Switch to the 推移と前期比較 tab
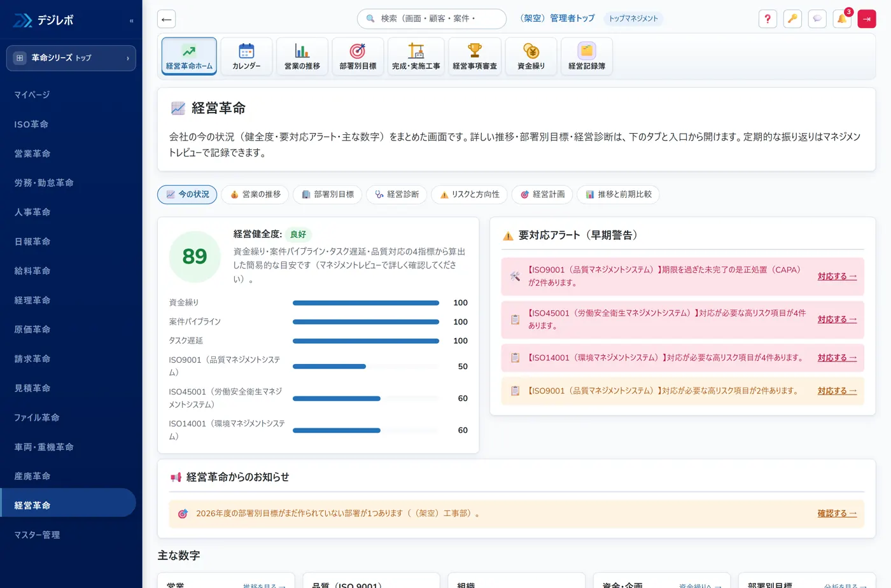 (x=618, y=195)
